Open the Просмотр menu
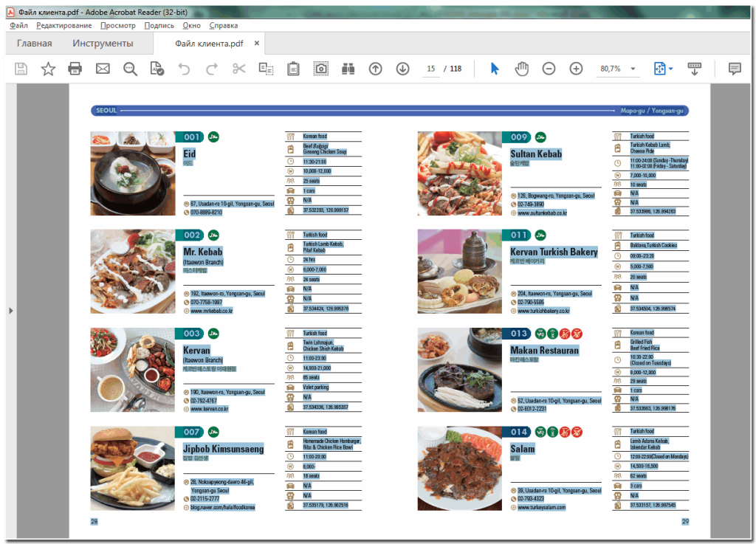This screenshot has width=756, height=544. (x=117, y=25)
